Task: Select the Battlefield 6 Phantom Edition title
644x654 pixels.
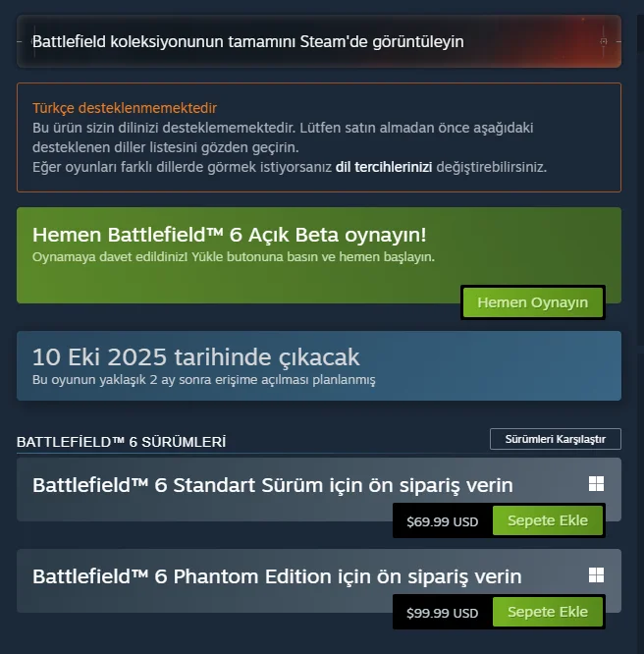Action: pos(277,576)
